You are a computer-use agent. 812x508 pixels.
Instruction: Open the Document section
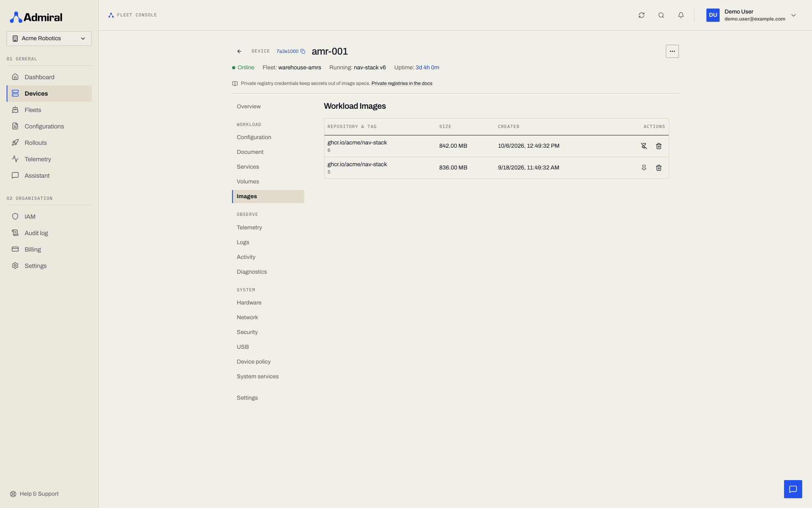(268, 152)
